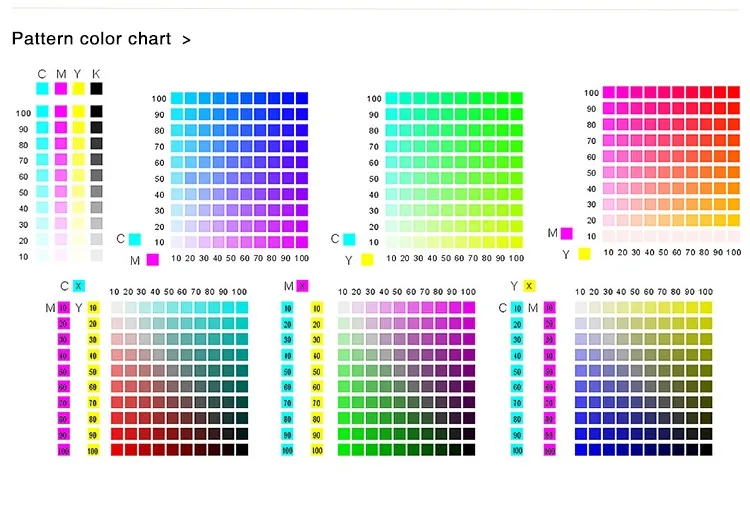Click the magenta M legend square below blue chart
Image resolution: width=750 pixels, height=511 pixels.
click(153, 260)
